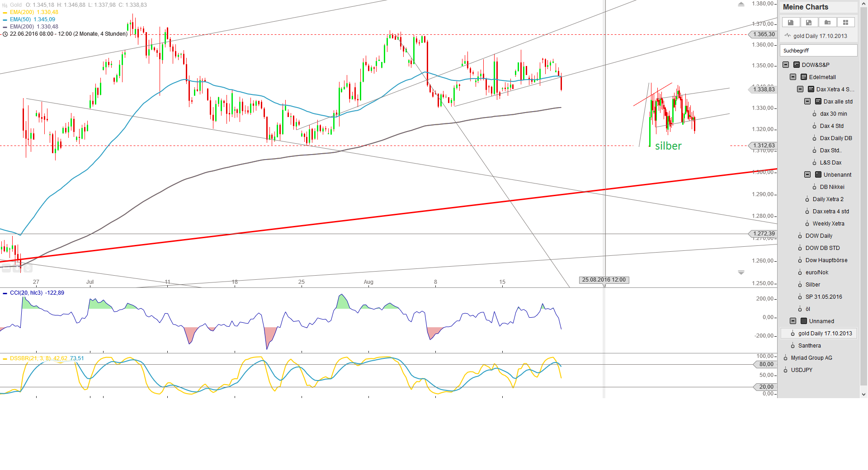This screenshot has height=470, width=868.
Task: Open the Daily Xetra 2 chart
Action: [x=828, y=199]
